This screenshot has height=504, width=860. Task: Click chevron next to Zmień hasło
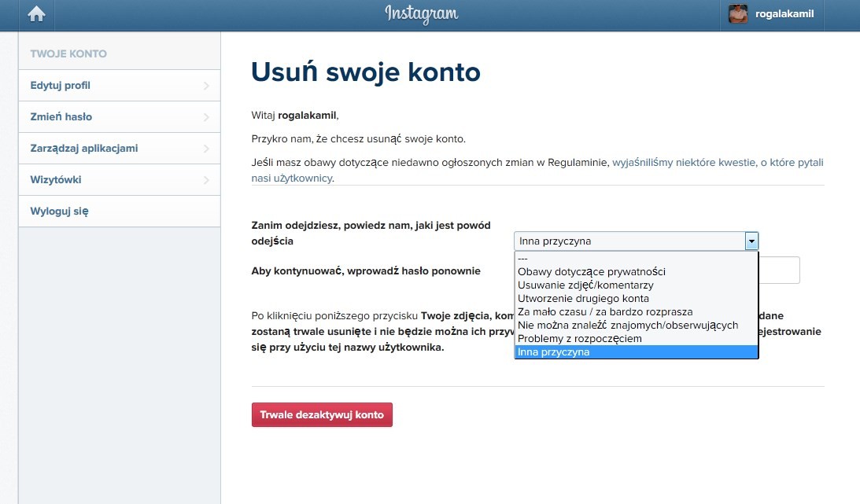(x=206, y=117)
